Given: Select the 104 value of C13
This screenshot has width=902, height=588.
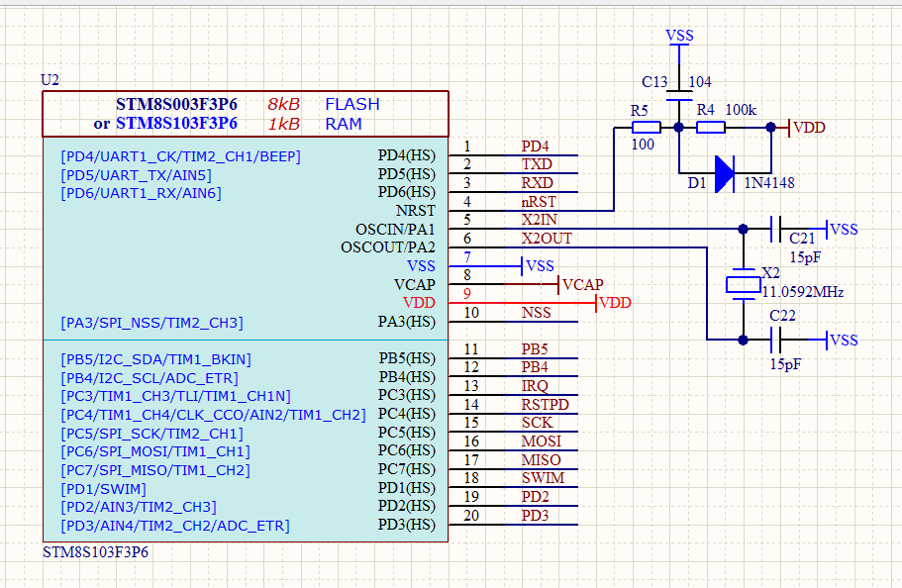Looking at the screenshot, I should (700, 82).
